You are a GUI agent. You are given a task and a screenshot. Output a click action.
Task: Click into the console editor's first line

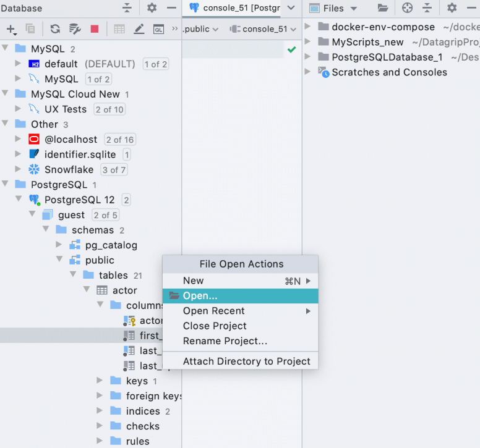(233, 49)
